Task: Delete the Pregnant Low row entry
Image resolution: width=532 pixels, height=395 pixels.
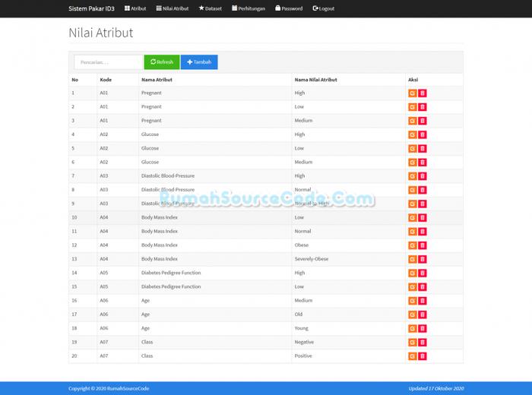Action: (423, 107)
